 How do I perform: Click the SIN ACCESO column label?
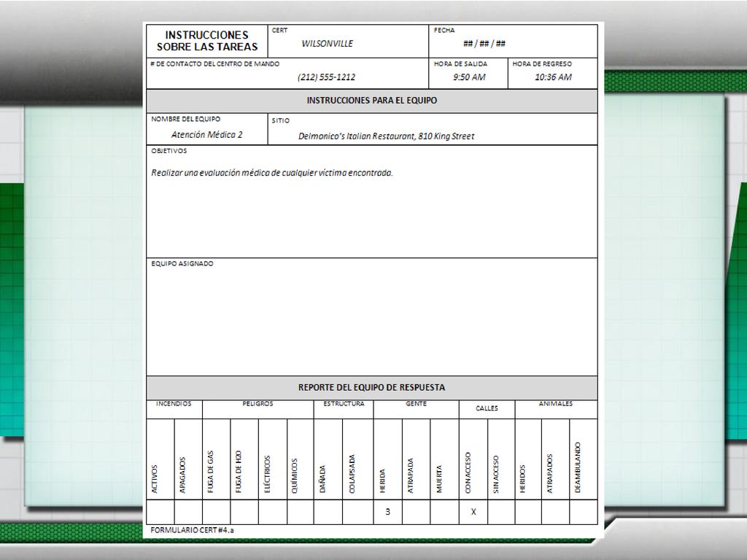pyautogui.click(x=495, y=474)
